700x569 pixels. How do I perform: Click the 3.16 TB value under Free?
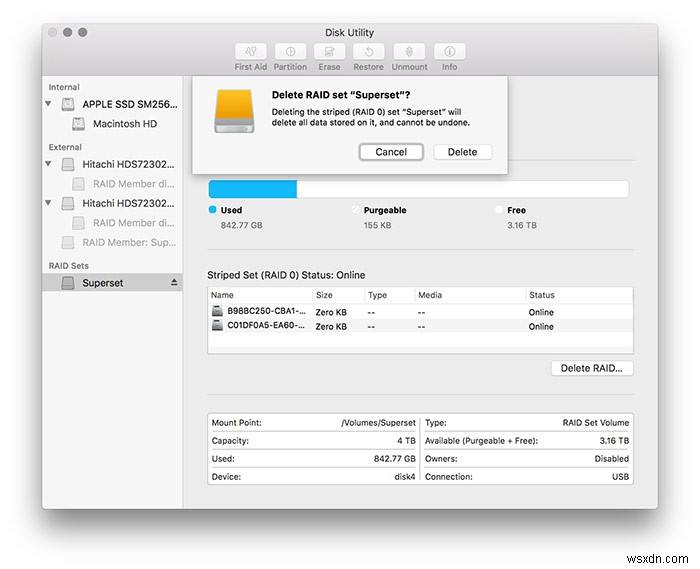(x=522, y=225)
